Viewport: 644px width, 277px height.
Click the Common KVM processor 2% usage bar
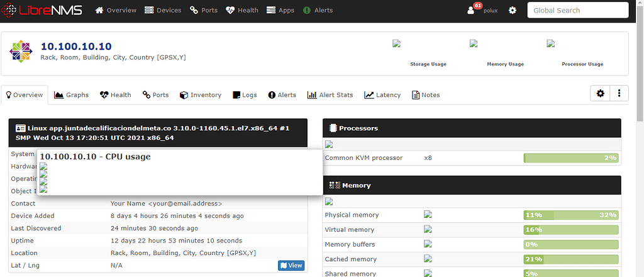(571, 158)
